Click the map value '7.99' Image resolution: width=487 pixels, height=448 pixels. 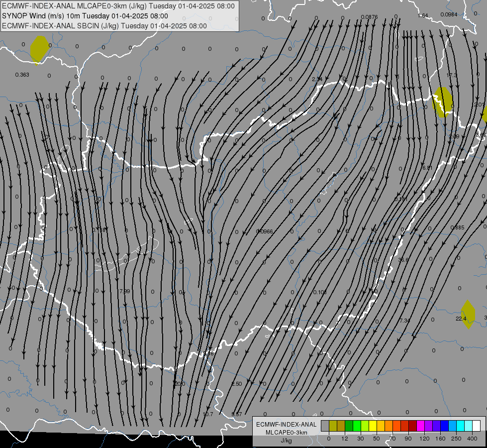tap(124, 291)
